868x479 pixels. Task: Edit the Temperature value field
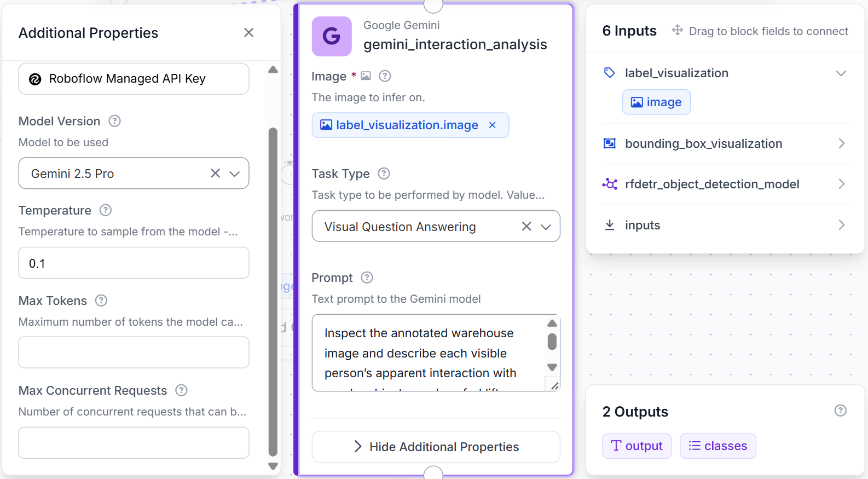click(134, 263)
